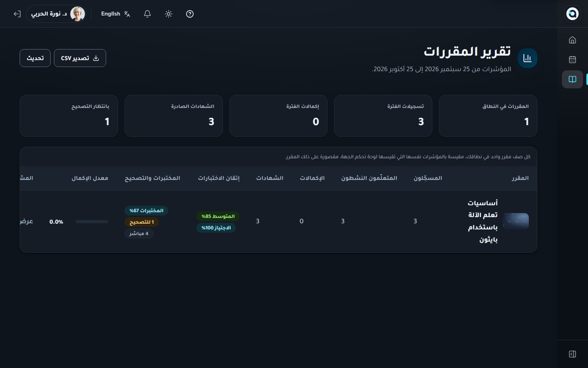Screen dimensions: 588x368
Task: Switch language to English
Action: pyautogui.click(x=116, y=14)
